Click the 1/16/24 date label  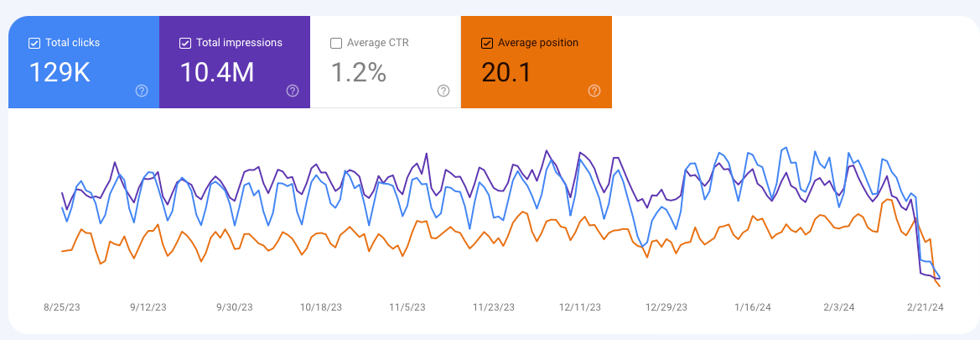(x=751, y=307)
